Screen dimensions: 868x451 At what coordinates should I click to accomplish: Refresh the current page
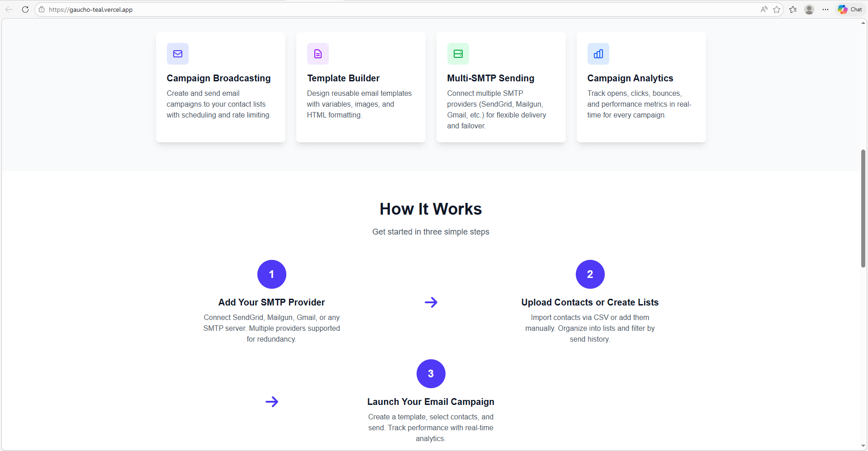pos(25,9)
